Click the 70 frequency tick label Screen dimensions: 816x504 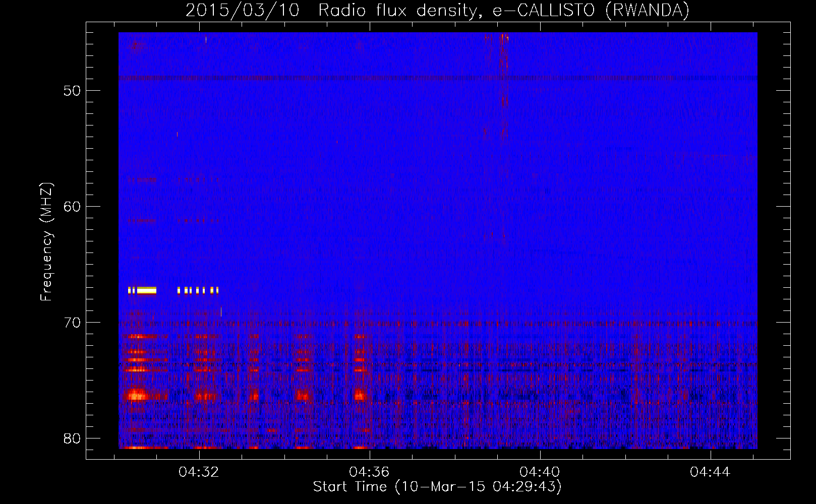click(x=72, y=323)
